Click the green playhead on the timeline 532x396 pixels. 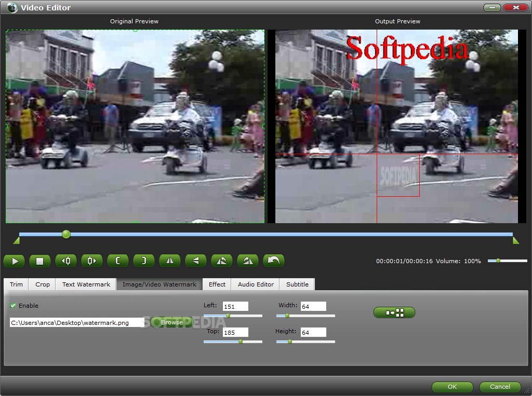click(66, 234)
